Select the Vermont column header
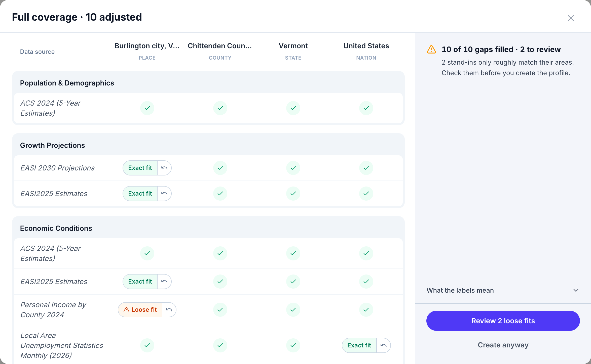Screen dimensions: 591x364 coord(293,51)
